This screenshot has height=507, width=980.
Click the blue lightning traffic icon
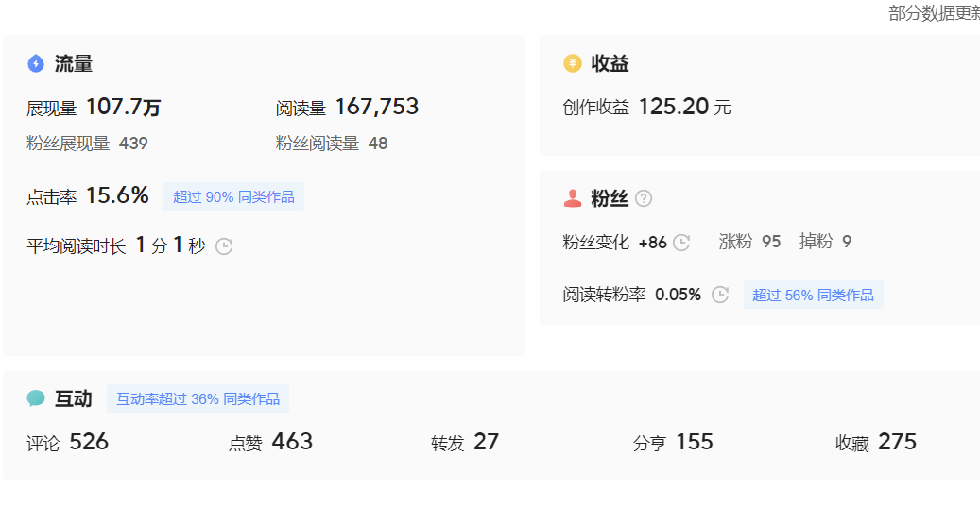(x=36, y=64)
